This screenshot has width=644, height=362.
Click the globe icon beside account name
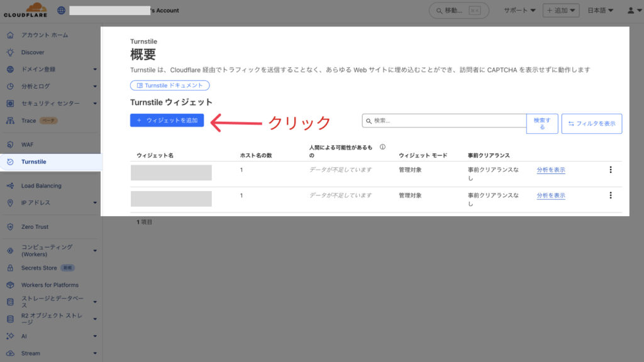(61, 10)
